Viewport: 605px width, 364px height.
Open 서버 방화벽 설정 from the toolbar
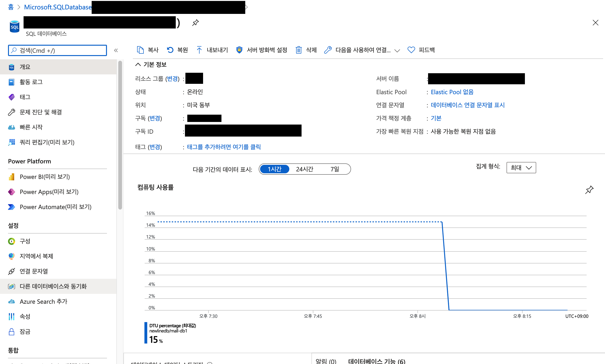pyautogui.click(x=262, y=50)
